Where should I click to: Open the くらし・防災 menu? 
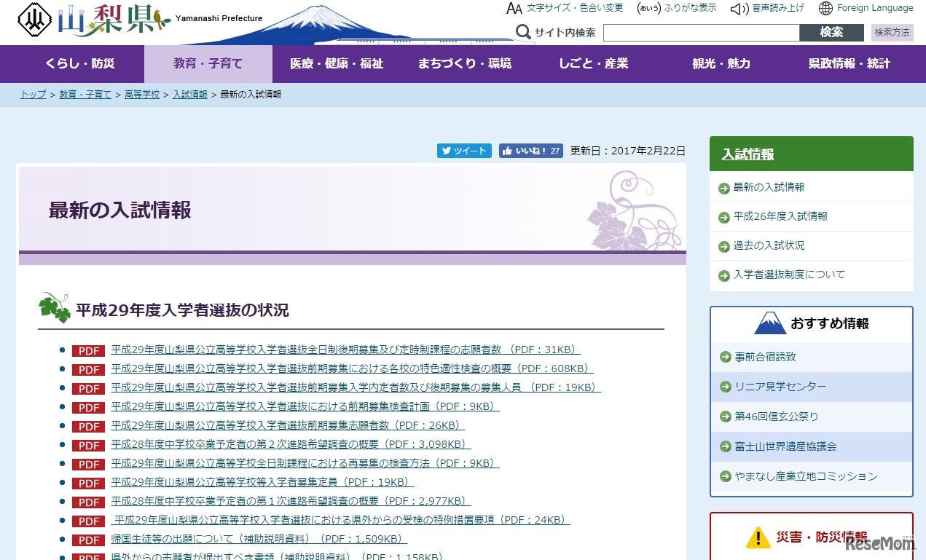pos(80,64)
